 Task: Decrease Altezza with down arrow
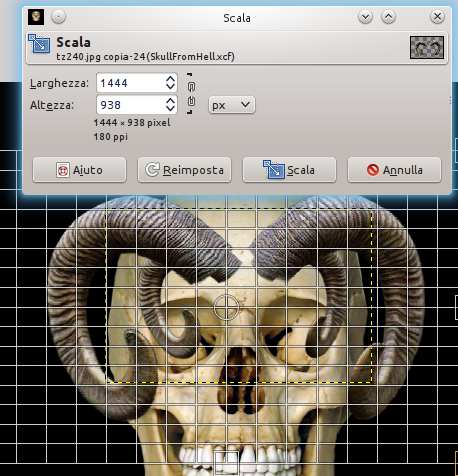170,108
